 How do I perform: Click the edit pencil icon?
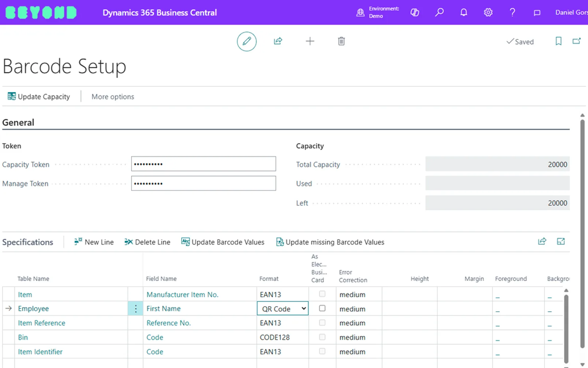247,41
